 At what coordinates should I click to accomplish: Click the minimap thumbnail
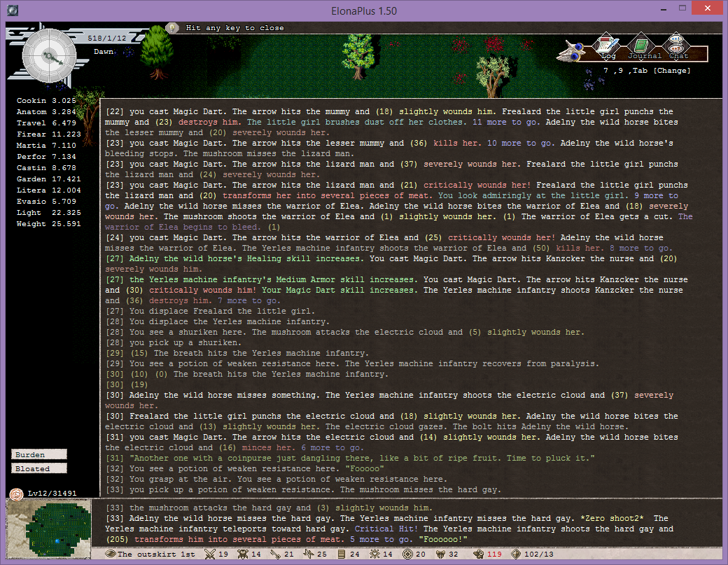[x=49, y=529]
